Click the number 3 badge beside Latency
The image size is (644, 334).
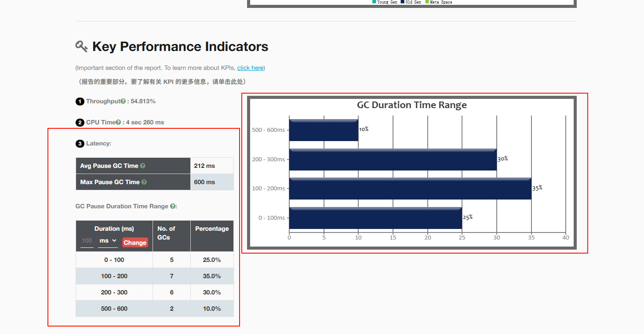[x=80, y=144]
